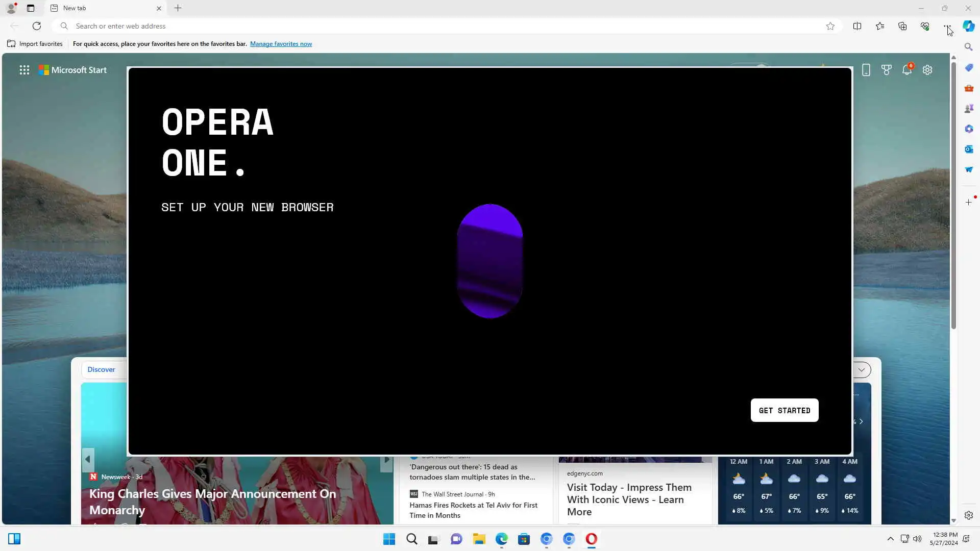Toggle split screen icon in toolbar
Image resolution: width=980 pixels, height=551 pixels.
857,26
